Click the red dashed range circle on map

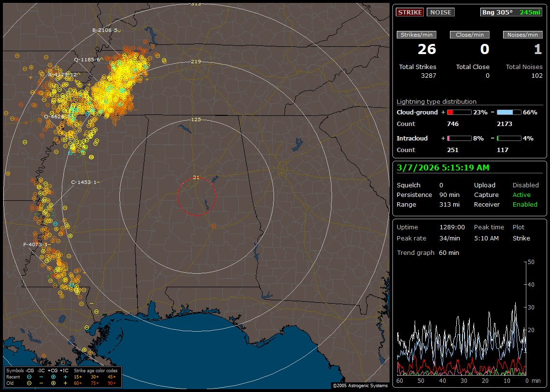(x=177, y=196)
